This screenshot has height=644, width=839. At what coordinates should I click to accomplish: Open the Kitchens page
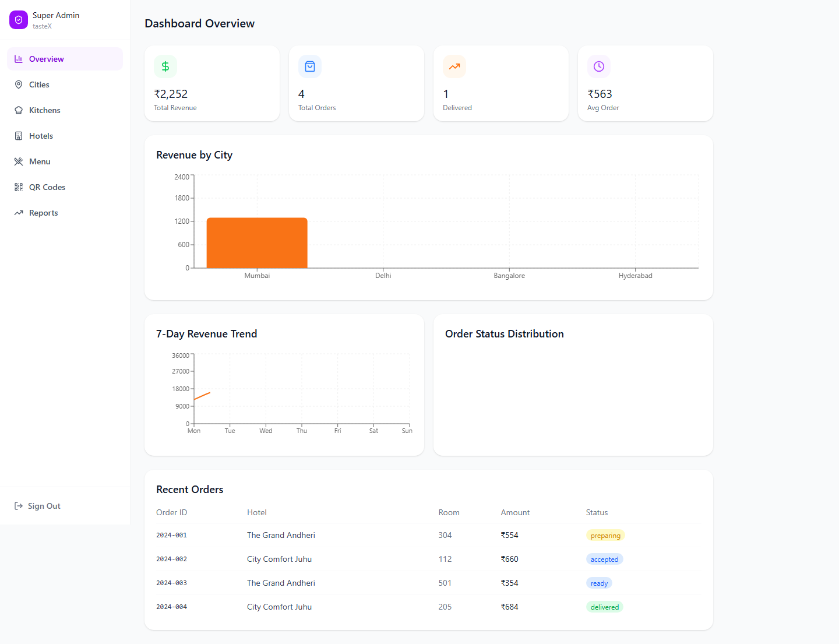point(65,110)
